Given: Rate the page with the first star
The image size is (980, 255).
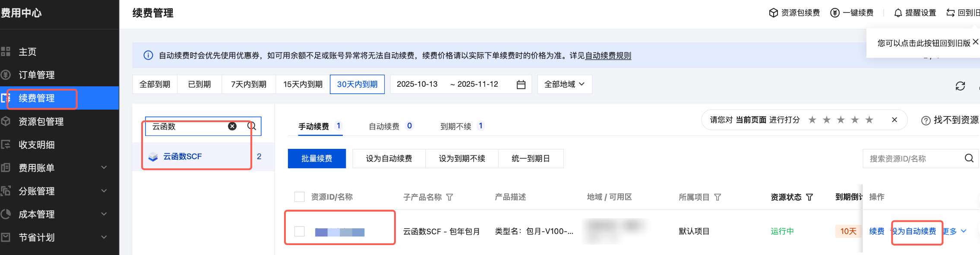Looking at the screenshot, I should click(x=812, y=120).
